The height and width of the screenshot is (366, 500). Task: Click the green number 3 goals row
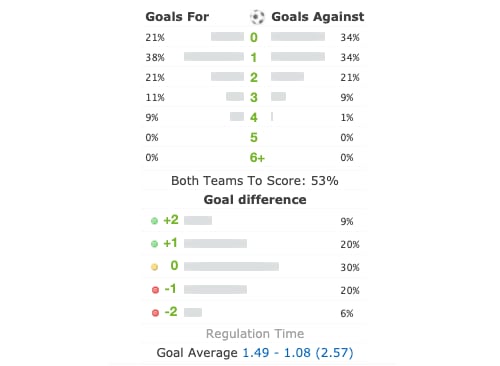[x=254, y=97]
